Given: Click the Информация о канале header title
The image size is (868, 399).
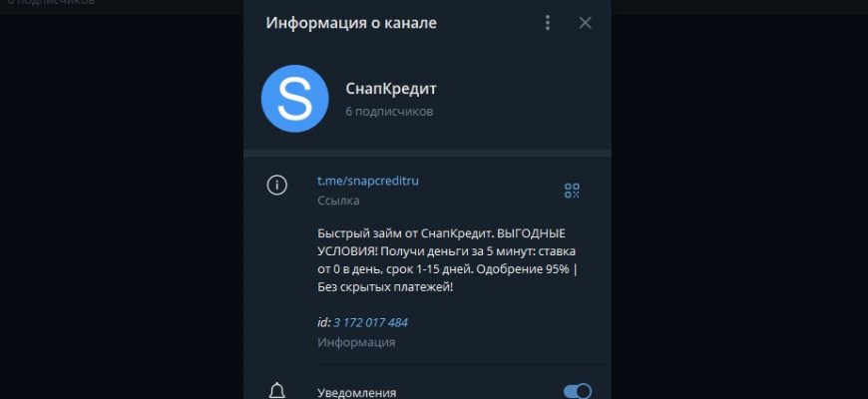Looking at the screenshot, I should pos(351,23).
